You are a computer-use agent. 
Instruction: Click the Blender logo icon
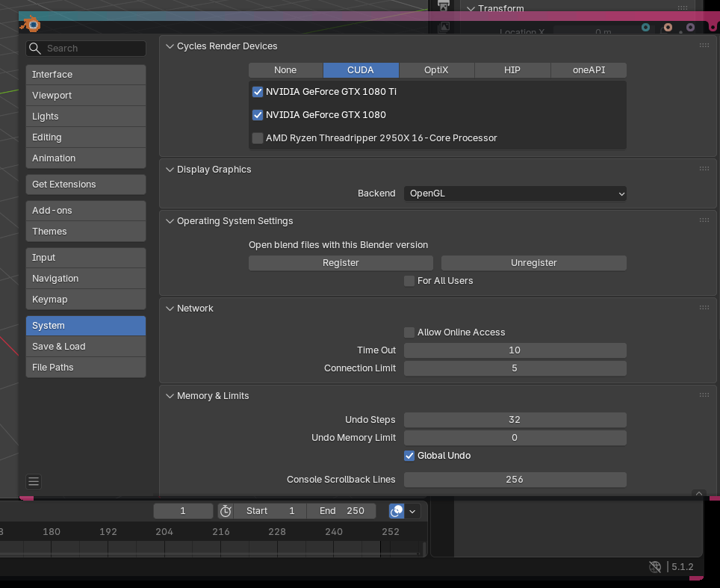[x=31, y=24]
